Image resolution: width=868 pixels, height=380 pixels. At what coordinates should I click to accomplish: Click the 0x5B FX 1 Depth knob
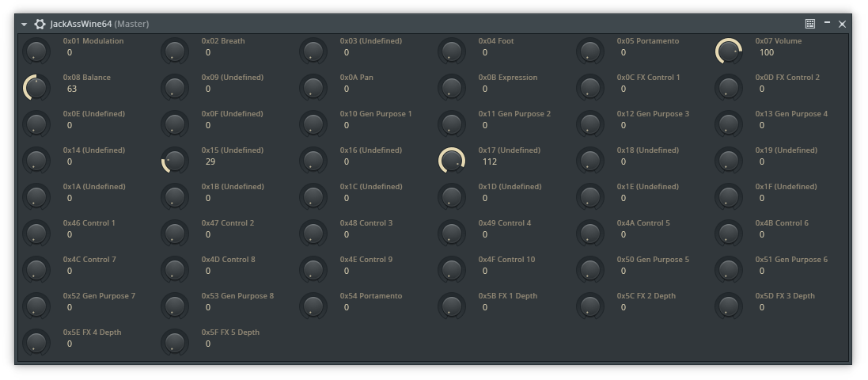pyautogui.click(x=452, y=306)
